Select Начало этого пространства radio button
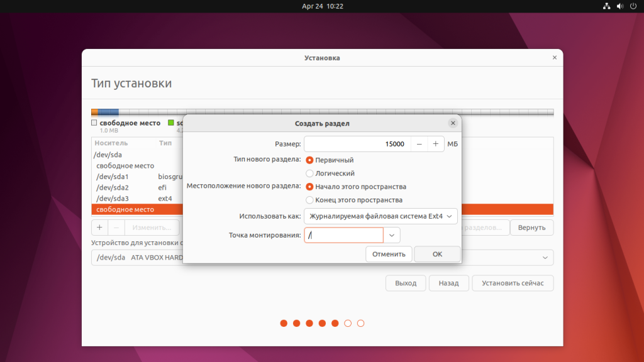The image size is (644, 362). click(309, 187)
